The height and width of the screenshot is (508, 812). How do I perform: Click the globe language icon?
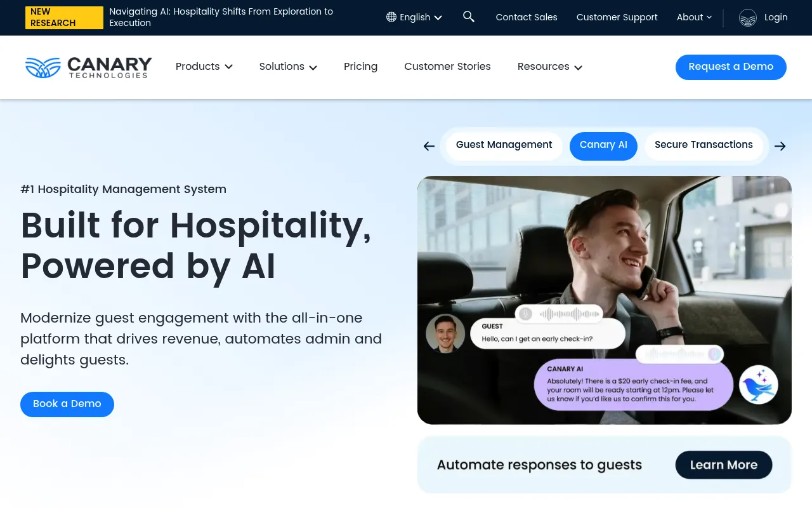point(391,17)
